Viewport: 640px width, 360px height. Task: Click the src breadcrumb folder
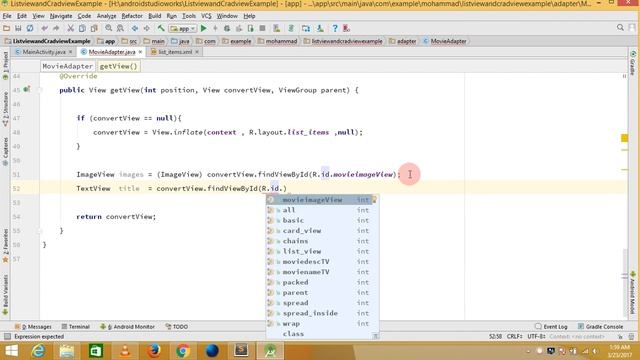click(x=129, y=41)
